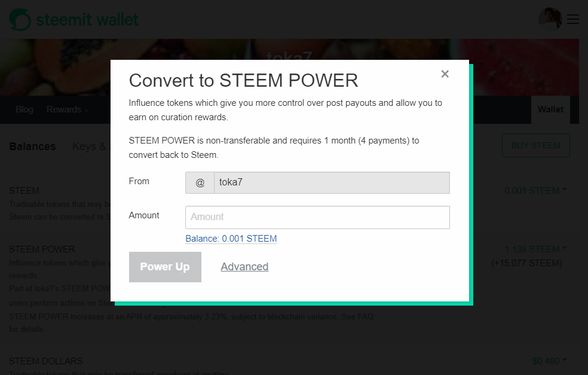The width and height of the screenshot is (588, 375).
Task: Open the Advanced link
Action: pyautogui.click(x=244, y=267)
